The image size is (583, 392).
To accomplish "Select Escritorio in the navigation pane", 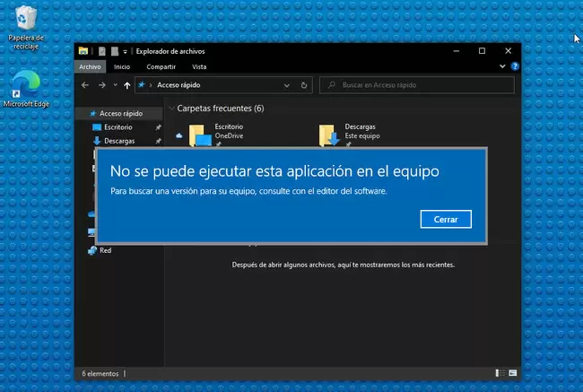I will click(117, 127).
